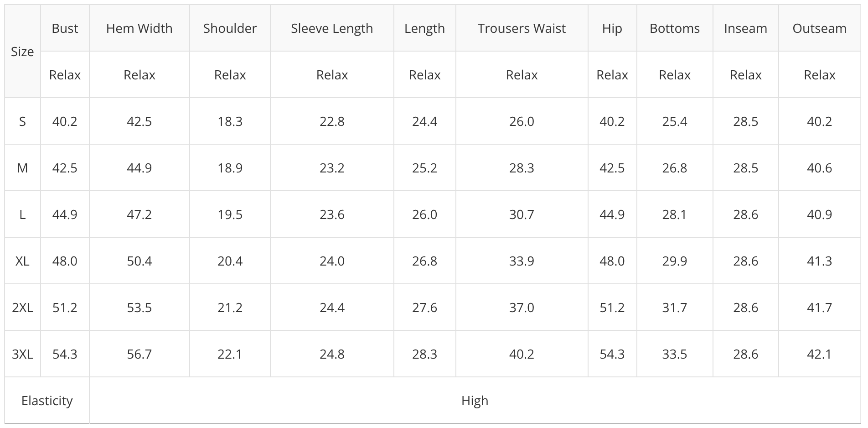
Task: Select the Bust column header
Action: (x=65, y=28)
